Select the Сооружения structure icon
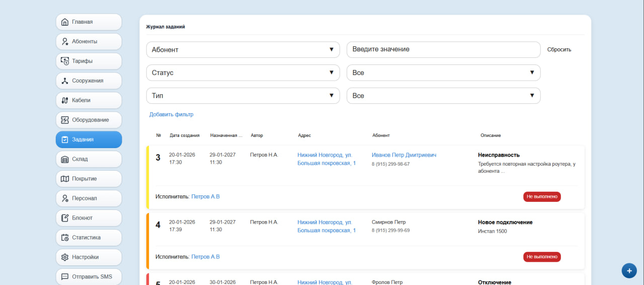 [x=64, y=81]
